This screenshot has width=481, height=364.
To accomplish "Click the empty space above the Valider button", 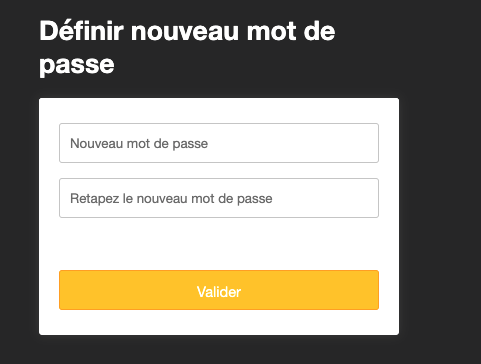I will coord(219,244).
